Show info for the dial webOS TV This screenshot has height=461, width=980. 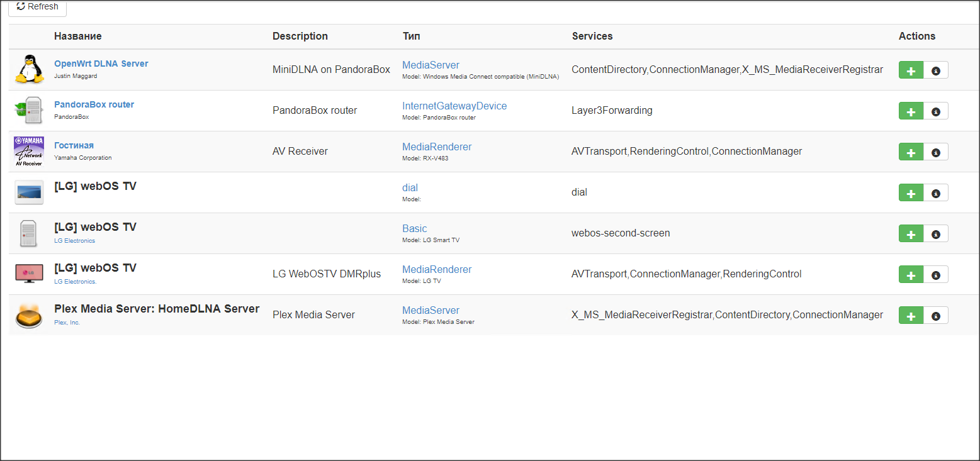(x=935, y=193)
